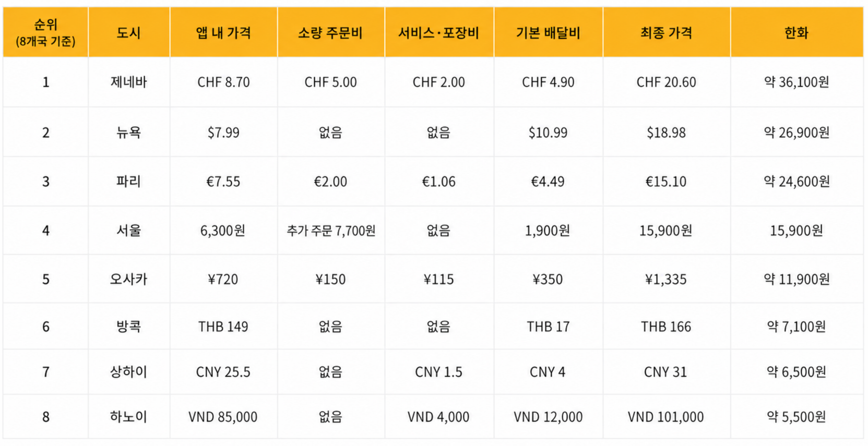Click the 서비스·포장비 column header

coord(439,32)
